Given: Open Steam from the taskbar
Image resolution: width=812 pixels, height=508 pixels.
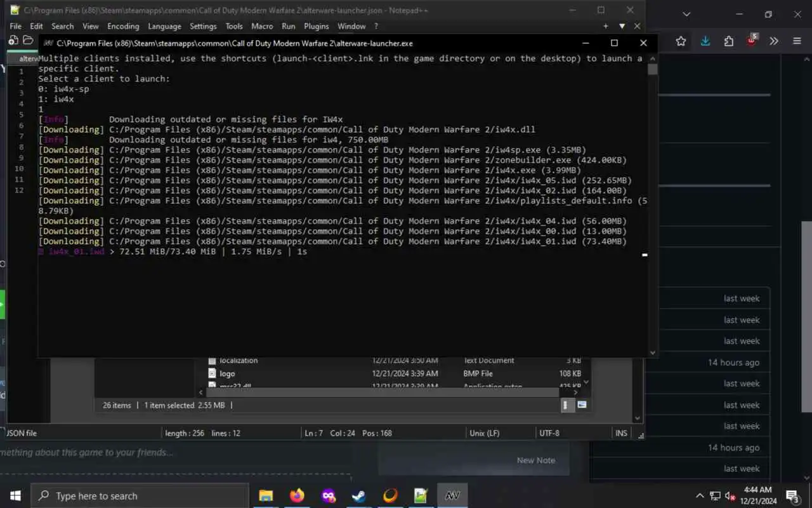Looking at the screenshot, I should point(359,496).
